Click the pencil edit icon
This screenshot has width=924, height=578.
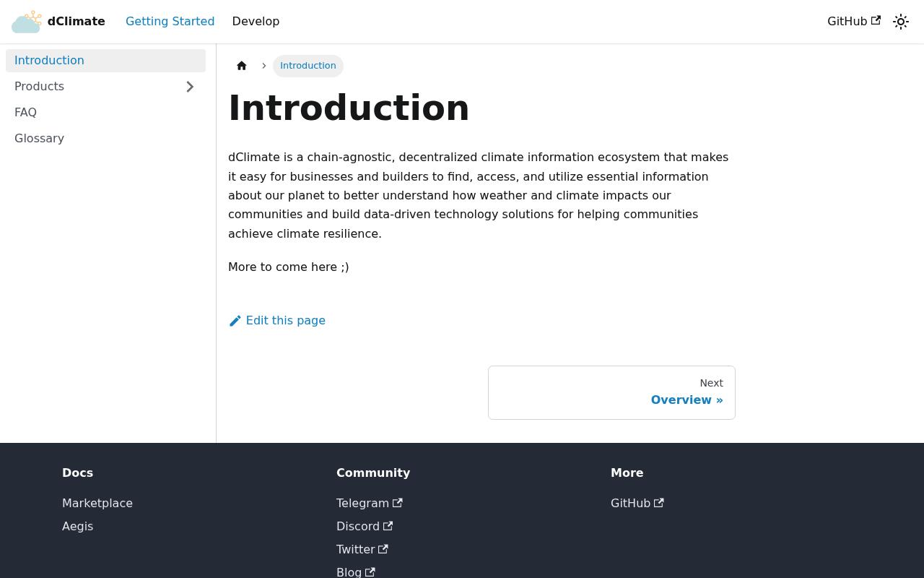(235, 321)
